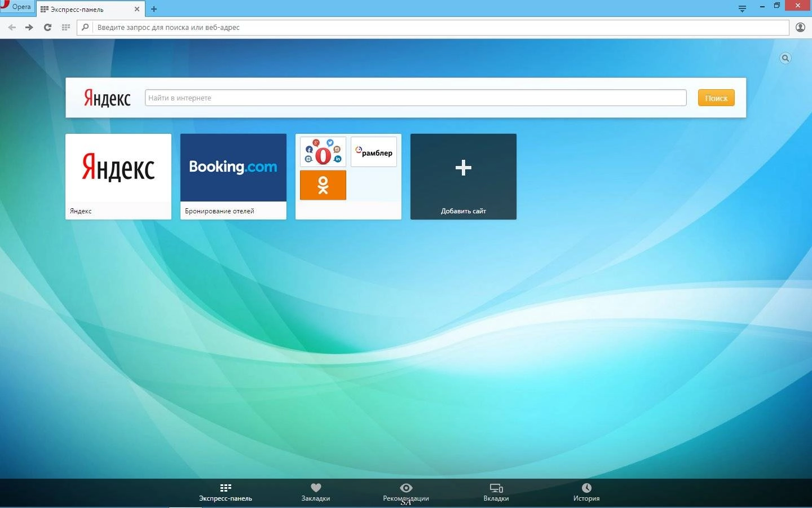Reload the current page
812x508 pixels.
(x=48, y=27)
